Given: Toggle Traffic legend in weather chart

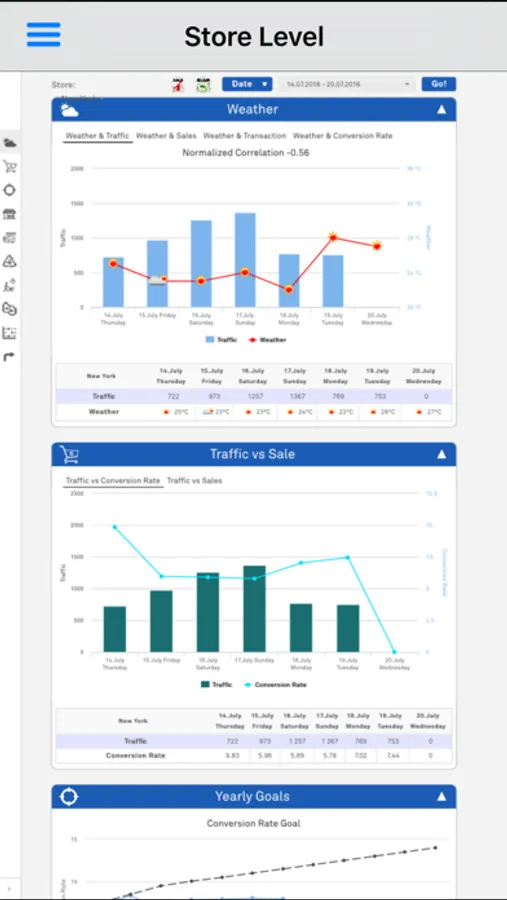Looking at the screenshot, I should [222, 340].
